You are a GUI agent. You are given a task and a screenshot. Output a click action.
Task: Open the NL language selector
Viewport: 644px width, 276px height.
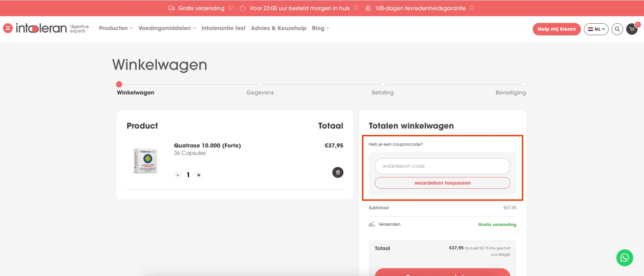pos(596,29)
